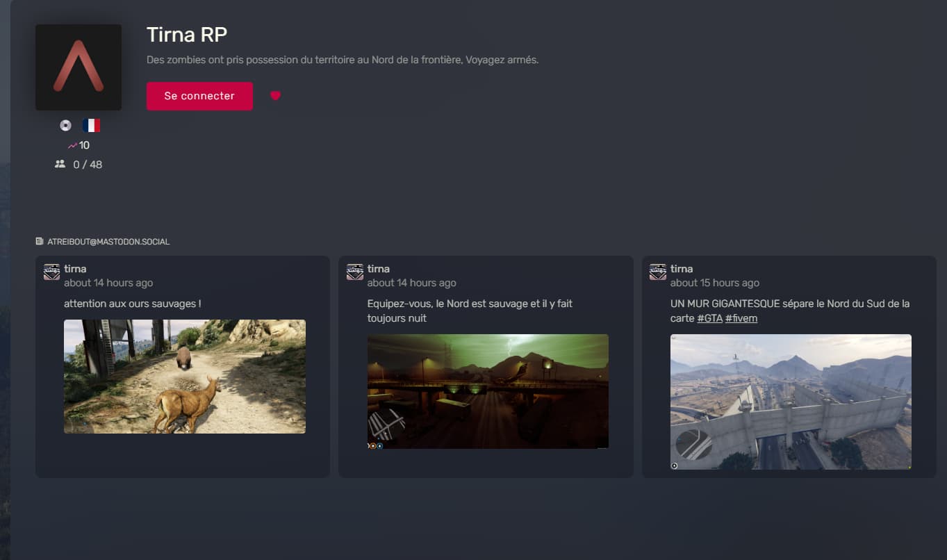The width and height of the screenshot is (947, 560).
Task: Click the Tirna RP server logo
Action: click(78, 67)
